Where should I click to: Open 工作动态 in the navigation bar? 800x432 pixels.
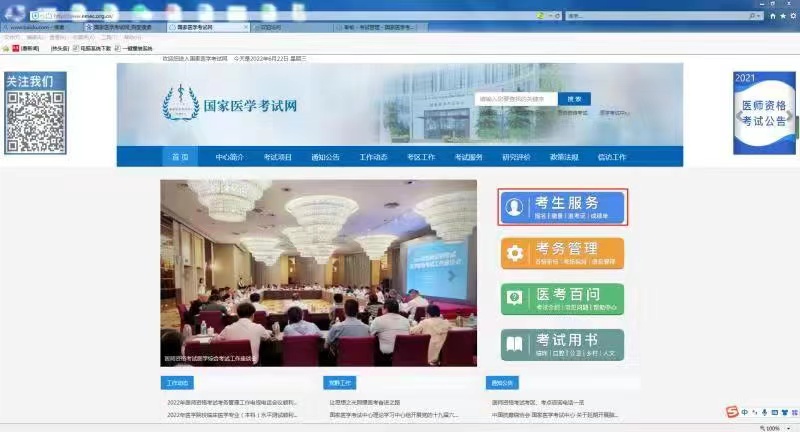[x=373, y=157]
